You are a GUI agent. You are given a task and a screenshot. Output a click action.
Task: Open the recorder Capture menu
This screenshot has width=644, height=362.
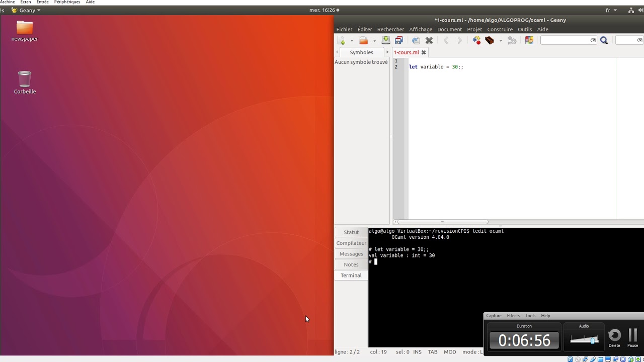pyautogui.click(x=494, y=316)
